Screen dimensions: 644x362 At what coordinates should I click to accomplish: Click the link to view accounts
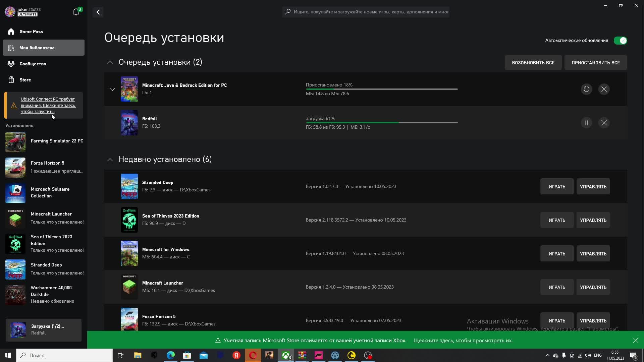463,340
